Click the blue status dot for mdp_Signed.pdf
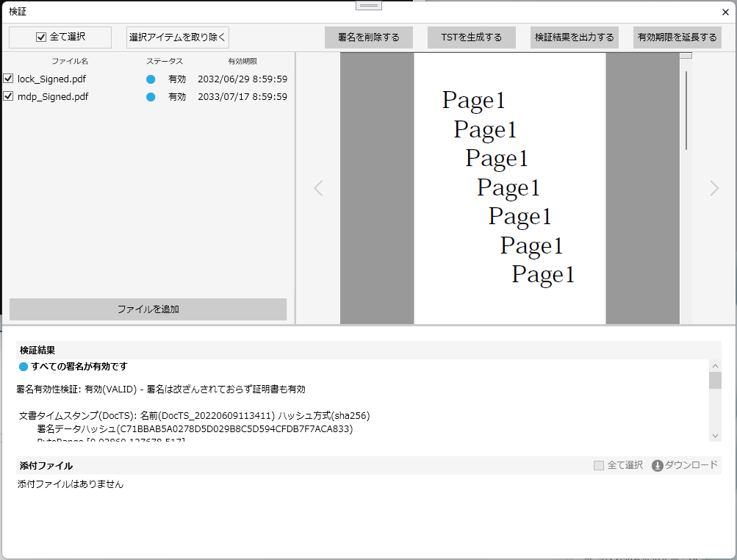The image size is (737, 560). (x=151, y=96)
